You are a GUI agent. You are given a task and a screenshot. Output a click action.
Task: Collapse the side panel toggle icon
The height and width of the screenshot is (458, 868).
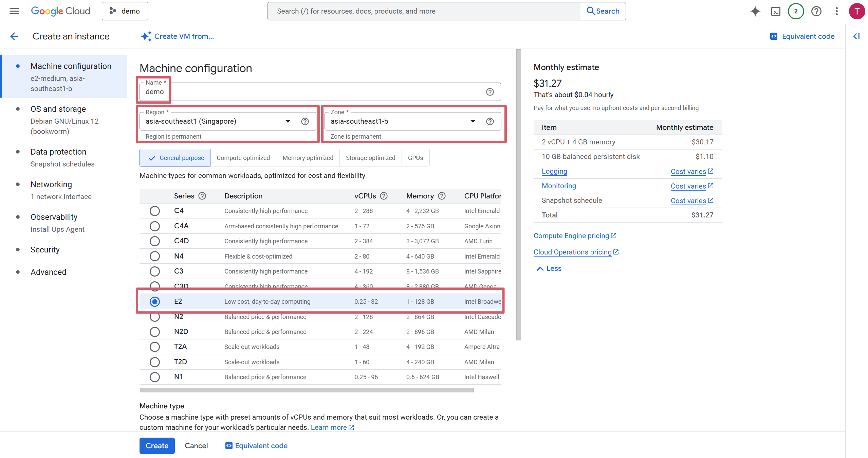tap(856, 36)
